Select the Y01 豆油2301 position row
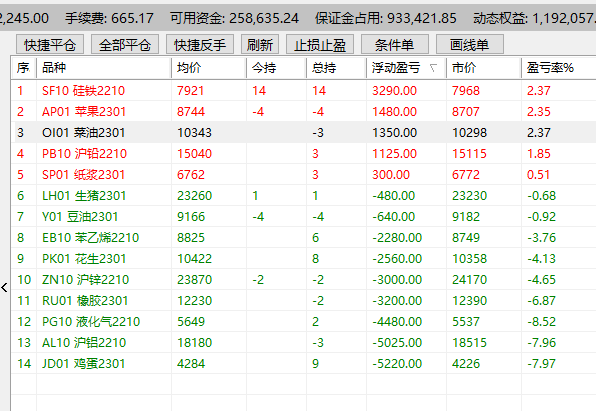This screenshot has height=411, width=596. coord(303,216)
